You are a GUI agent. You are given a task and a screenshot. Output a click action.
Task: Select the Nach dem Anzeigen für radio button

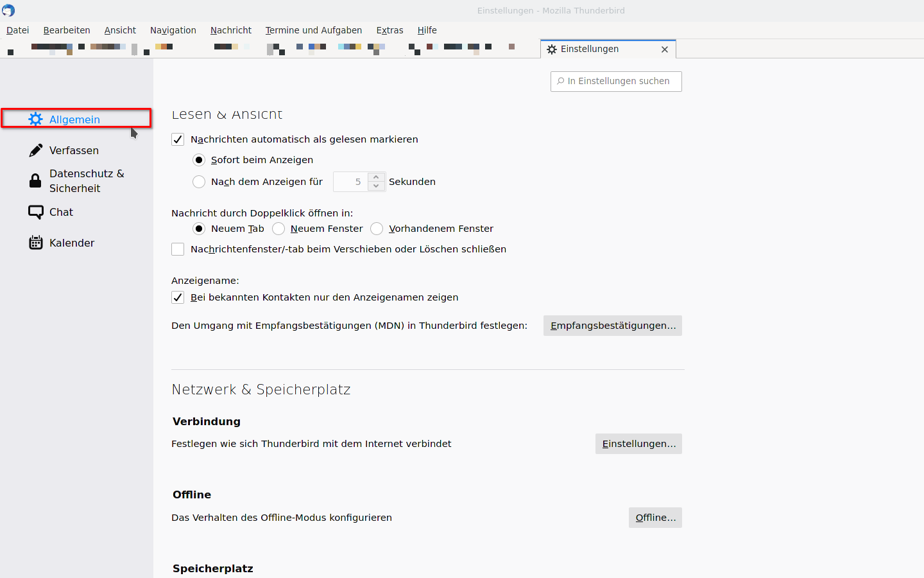pyautogui.click(x=199, y=182)
